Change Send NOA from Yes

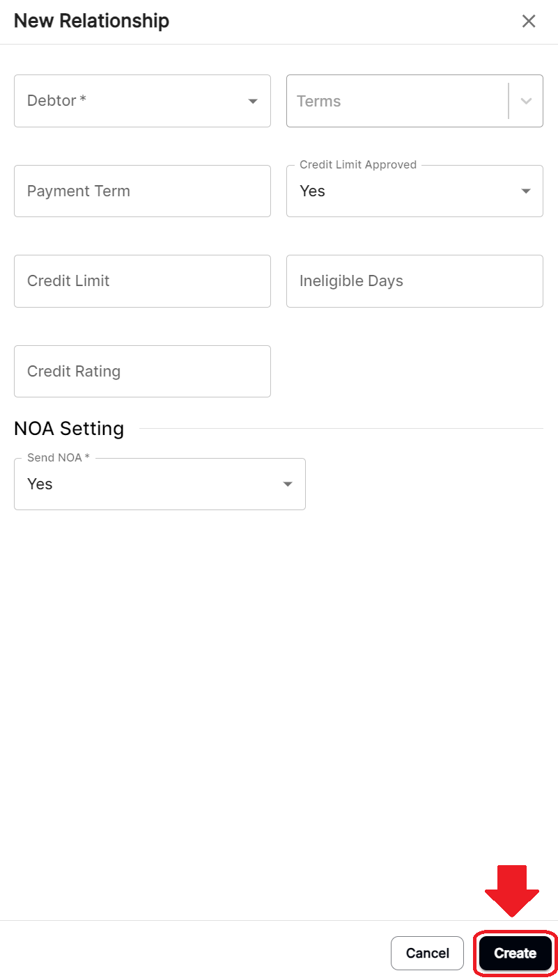[x=160, y=484]
